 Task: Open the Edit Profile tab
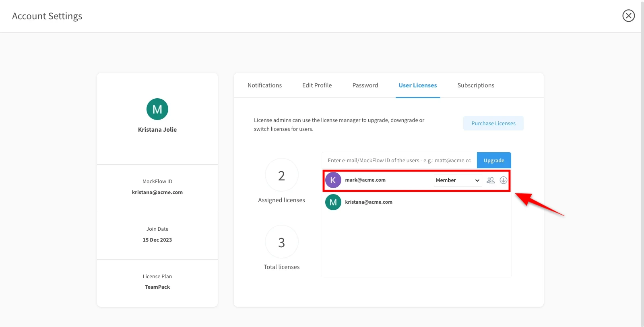point(317,85)
